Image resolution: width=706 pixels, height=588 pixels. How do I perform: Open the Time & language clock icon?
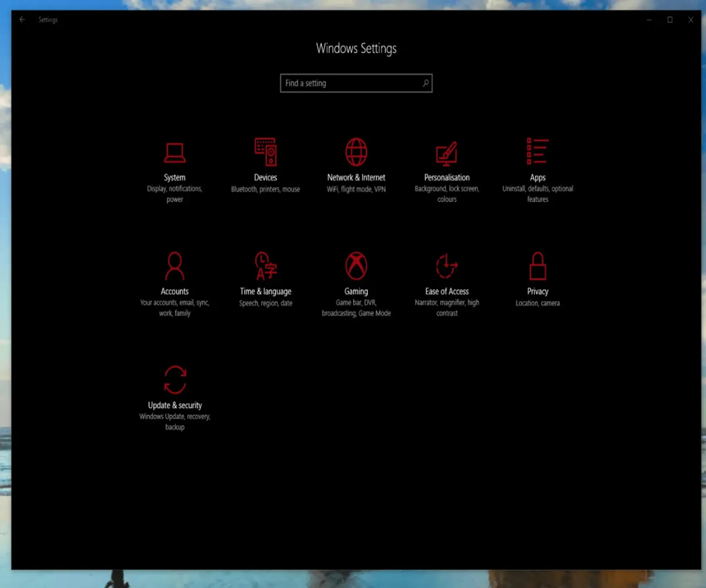[266, 266]
